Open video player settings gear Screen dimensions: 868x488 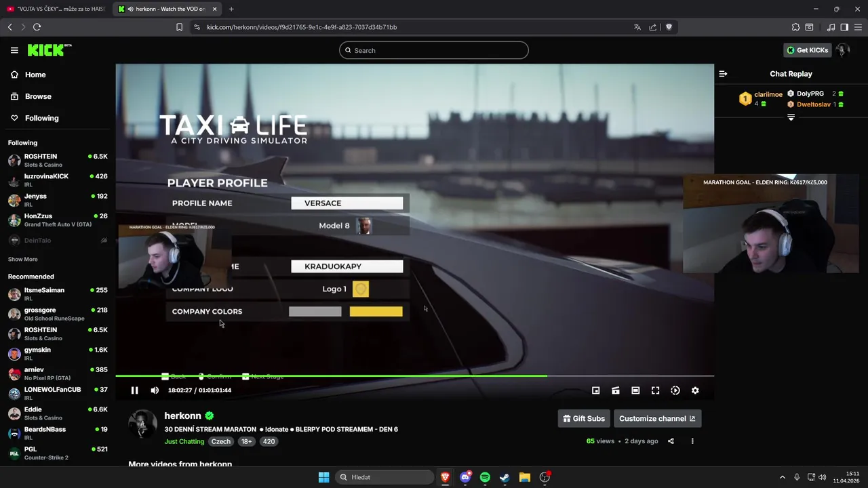pos(695,390)
